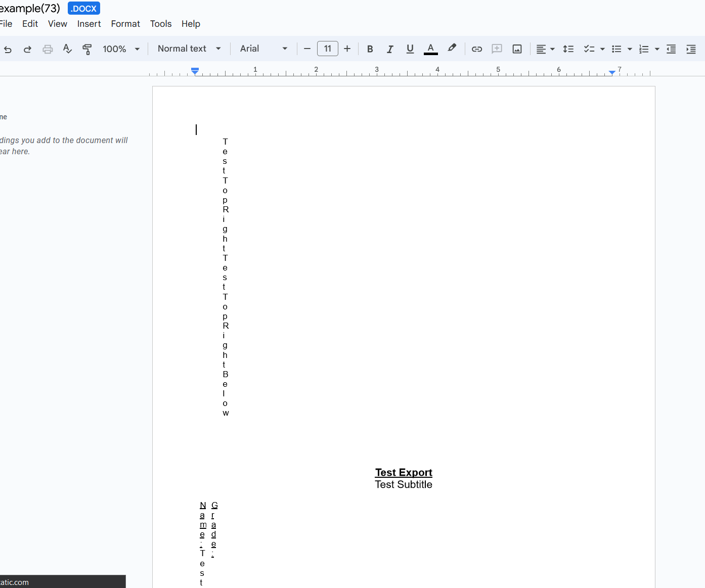Expand the checklist options dropdown arrow
Screen dimensions: 705x588
[x=602, y=49]
